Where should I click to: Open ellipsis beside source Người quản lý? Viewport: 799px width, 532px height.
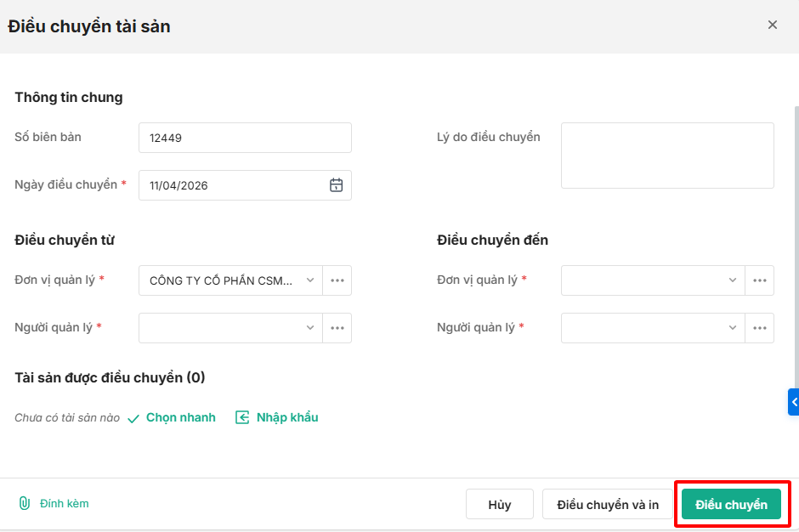[337, 328]
